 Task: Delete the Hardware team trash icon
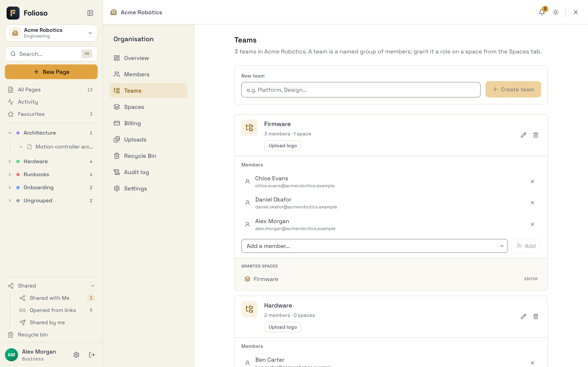536,316
